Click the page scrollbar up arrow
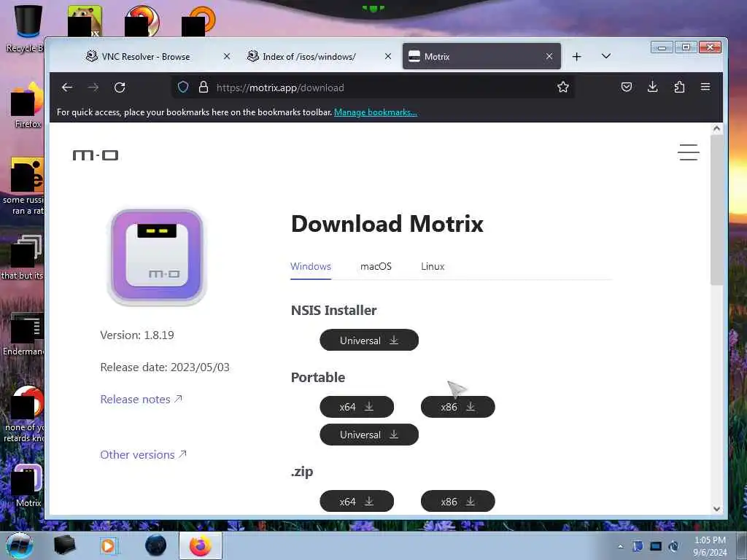This screenshot has width=747, height=560. (716, 128)
